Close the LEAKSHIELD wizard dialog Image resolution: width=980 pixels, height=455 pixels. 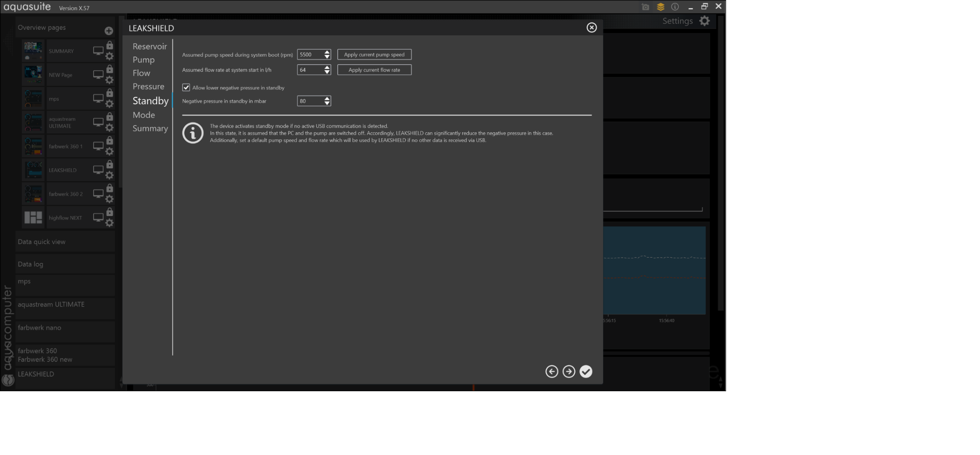(x=592, y=28)
